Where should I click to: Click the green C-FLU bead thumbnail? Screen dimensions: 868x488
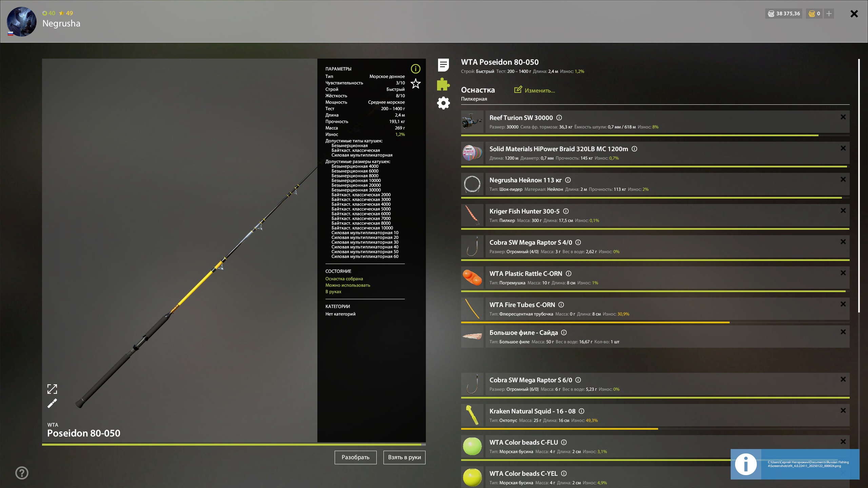472,446
